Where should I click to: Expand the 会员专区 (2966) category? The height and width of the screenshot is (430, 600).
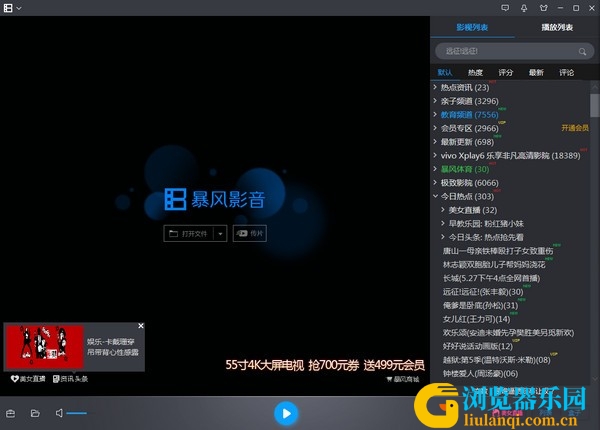(435, 128)
